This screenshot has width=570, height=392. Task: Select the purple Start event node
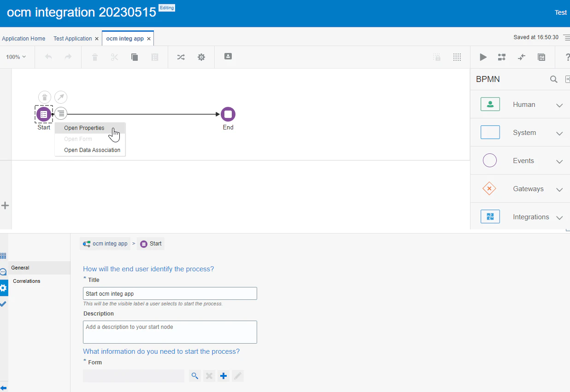[x=44, y=114]
